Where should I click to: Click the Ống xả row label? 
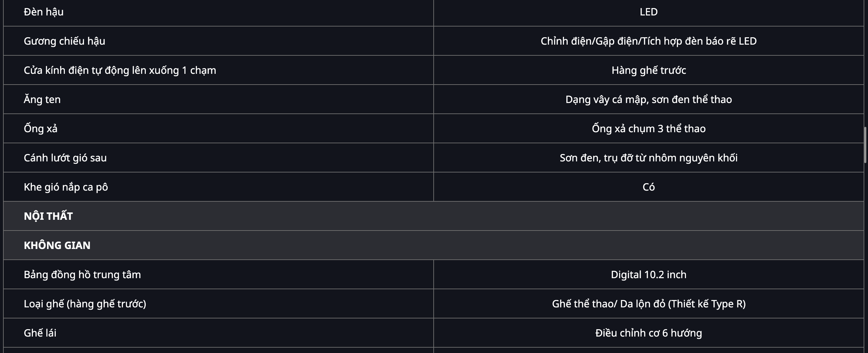40,129
